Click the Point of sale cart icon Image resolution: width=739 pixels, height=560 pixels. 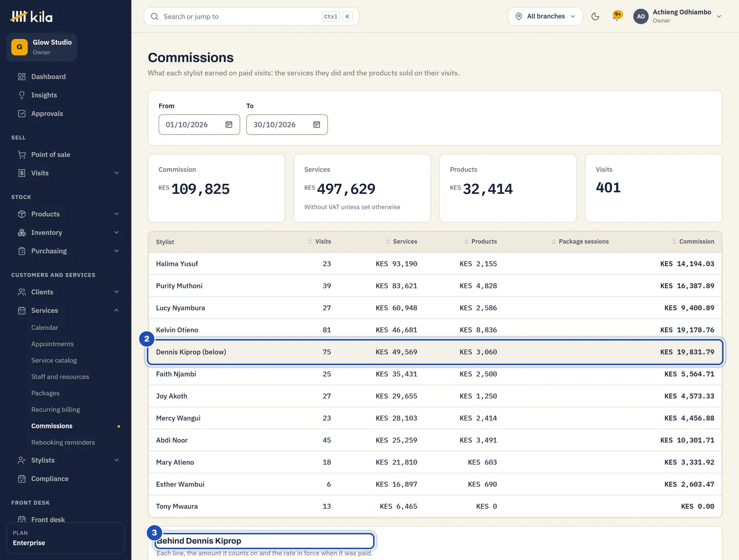pyautogui.click(x=22, y=154)
